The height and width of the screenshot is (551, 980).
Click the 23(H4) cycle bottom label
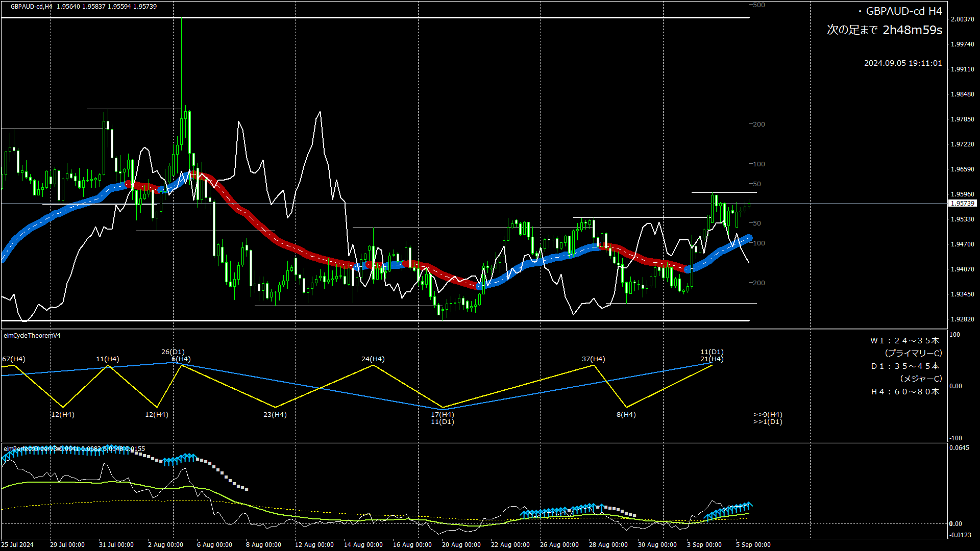[275, 415]
